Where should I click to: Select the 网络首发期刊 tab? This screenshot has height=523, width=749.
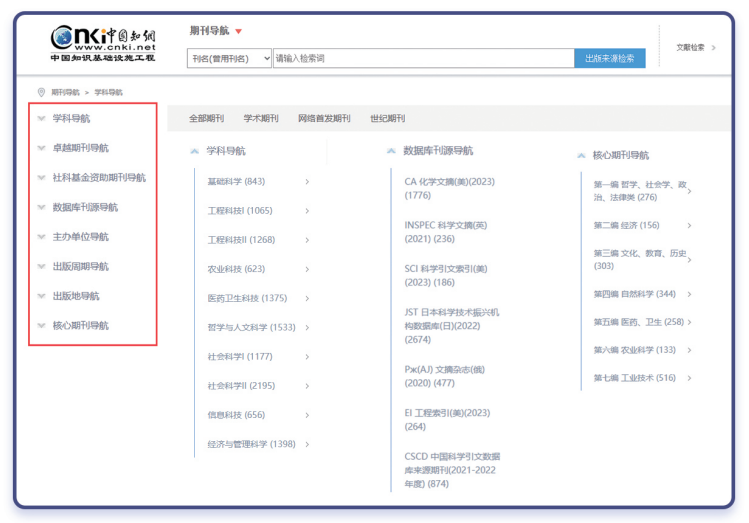coord(324,118)
